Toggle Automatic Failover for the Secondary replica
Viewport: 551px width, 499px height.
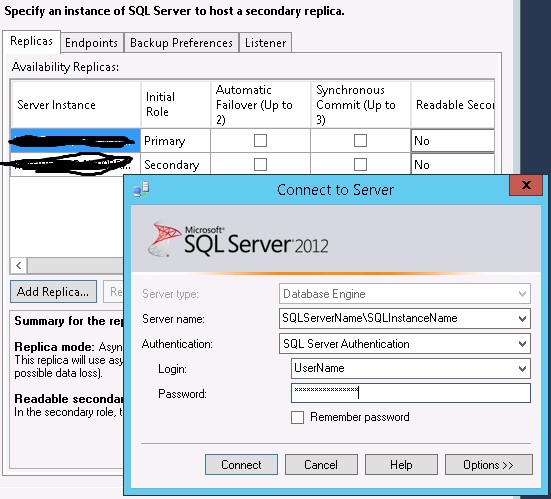point(260,164)
